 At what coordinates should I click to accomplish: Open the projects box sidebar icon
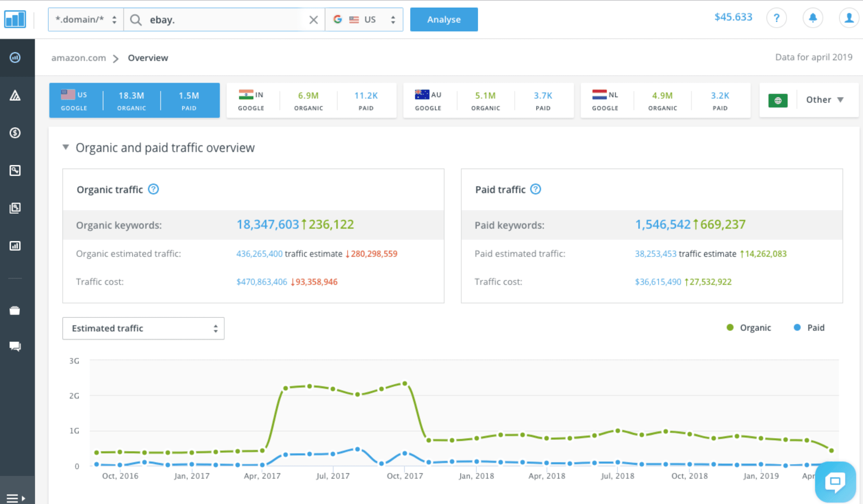[15, 311]
